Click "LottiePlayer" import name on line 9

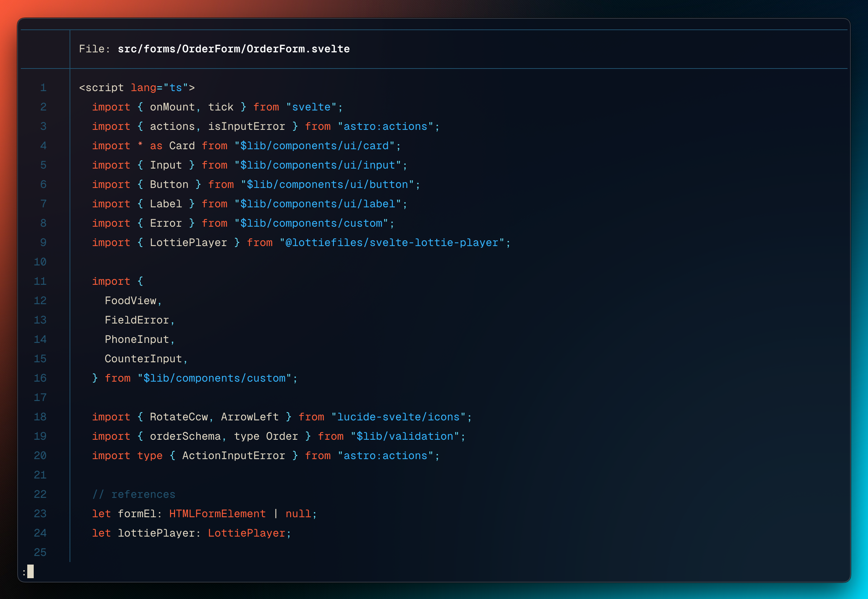pyautogui.click(x=189, y=243)
